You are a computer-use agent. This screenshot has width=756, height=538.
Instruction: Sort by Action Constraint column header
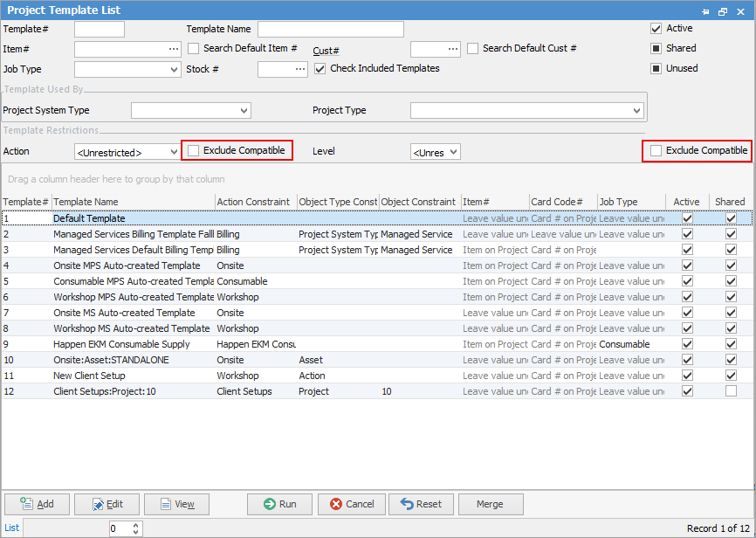tap(256, 202)
